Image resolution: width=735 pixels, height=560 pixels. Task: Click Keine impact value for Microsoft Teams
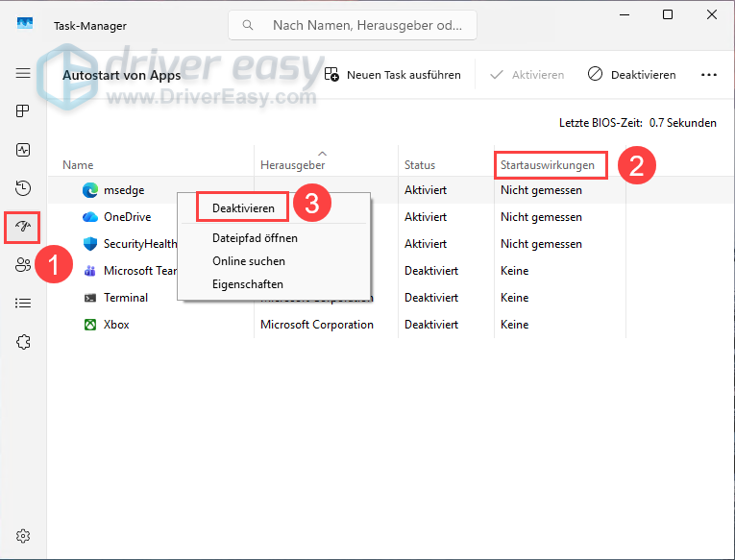514,271
